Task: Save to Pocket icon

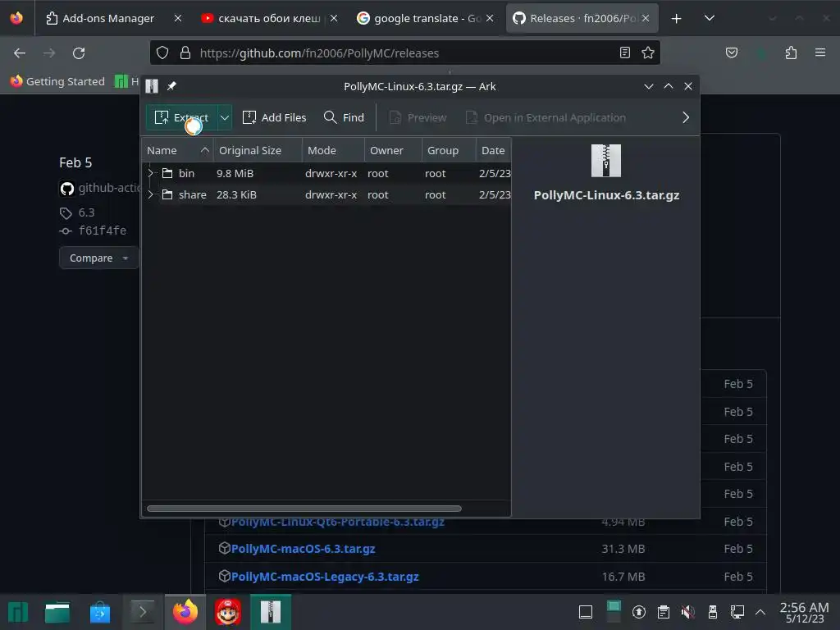Action: (x=732, y=52)
